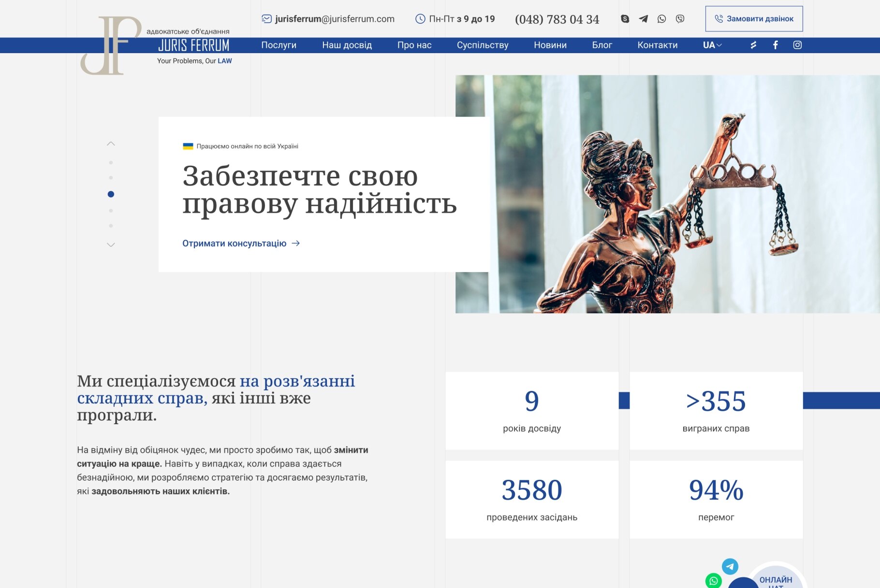Open the ОНЛАЙН ЧАТ floating widget
Screen dimensions: 880x588
(x=776, y=577)
